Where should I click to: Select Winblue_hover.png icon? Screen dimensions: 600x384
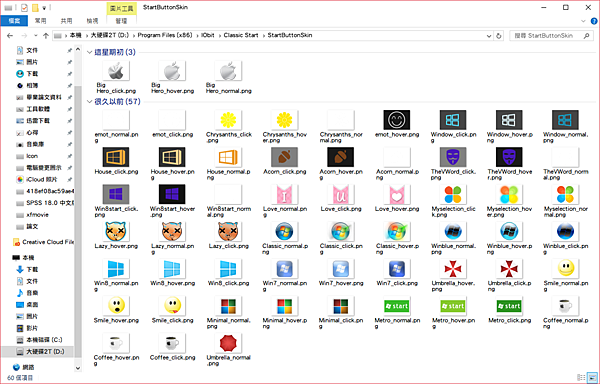tap(509, 231)
